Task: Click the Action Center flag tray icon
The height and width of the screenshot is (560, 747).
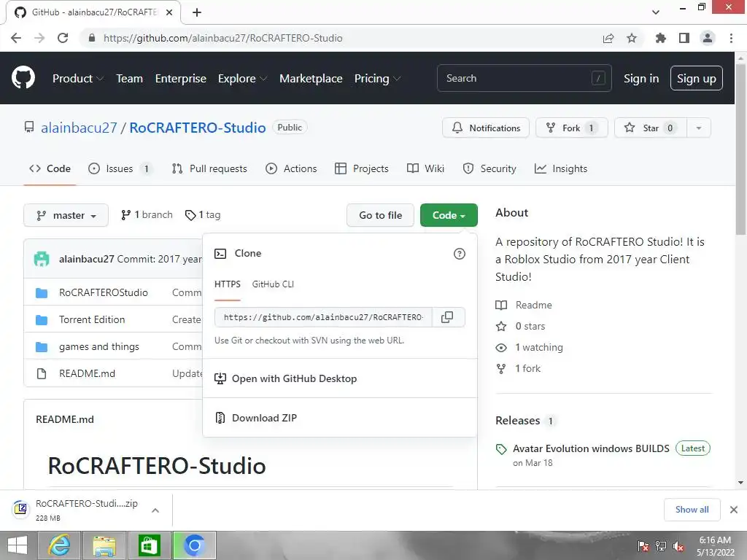Action: (643, 546)
